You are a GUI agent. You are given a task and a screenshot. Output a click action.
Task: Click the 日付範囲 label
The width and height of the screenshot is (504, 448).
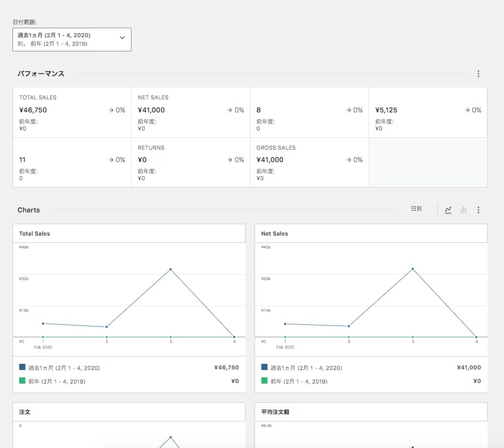[25, 22]
